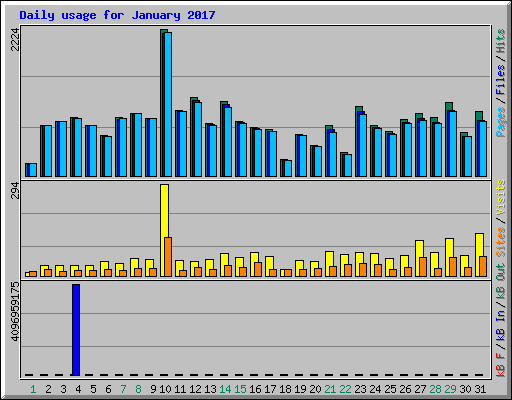Click the 'Files' legend label
Viewport: 512px width, 400px height.
[x=500, y=79]
